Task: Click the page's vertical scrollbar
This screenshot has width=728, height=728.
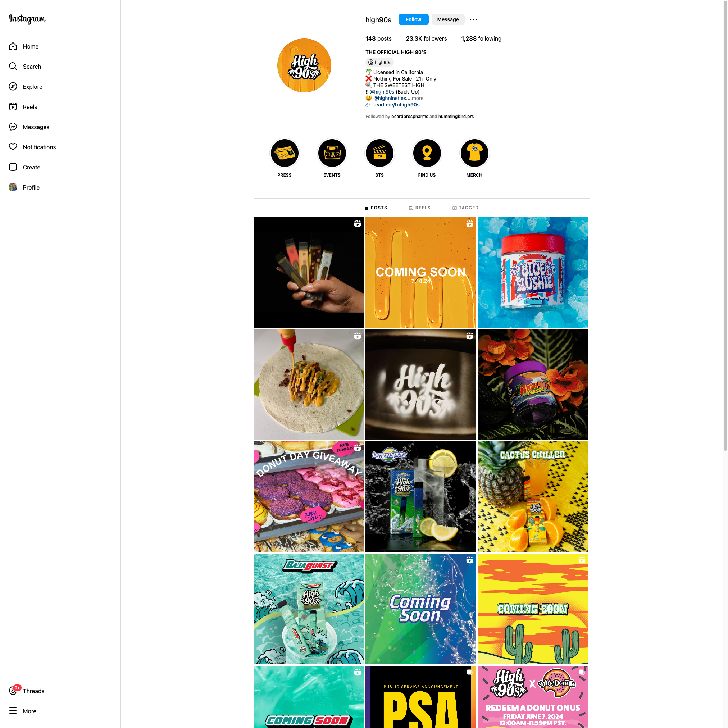Action: (x=725, y=226)
